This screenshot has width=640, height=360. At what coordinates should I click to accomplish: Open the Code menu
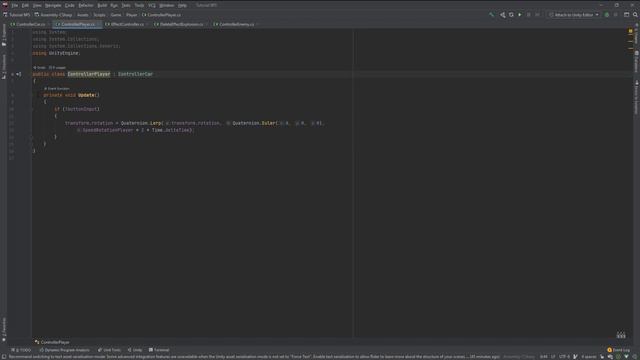[70, 5]
